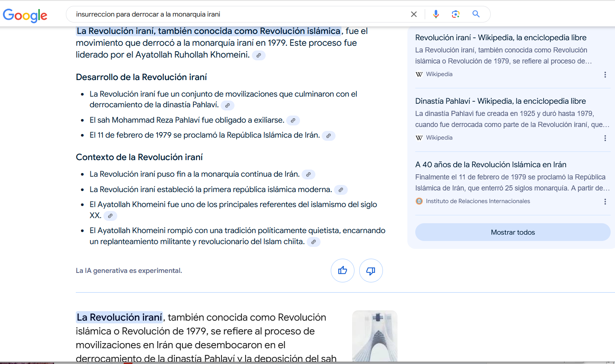Open source link icon after 'dinastía Pahlaví.'
This screenshot has height=364, width=615.
[227, 105]
